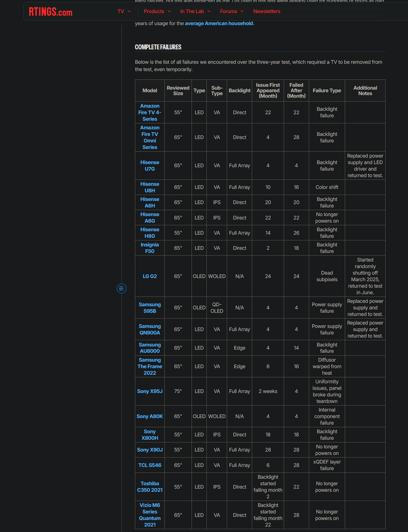
Task: Open Insignia F50 review link
Action: 150,248
